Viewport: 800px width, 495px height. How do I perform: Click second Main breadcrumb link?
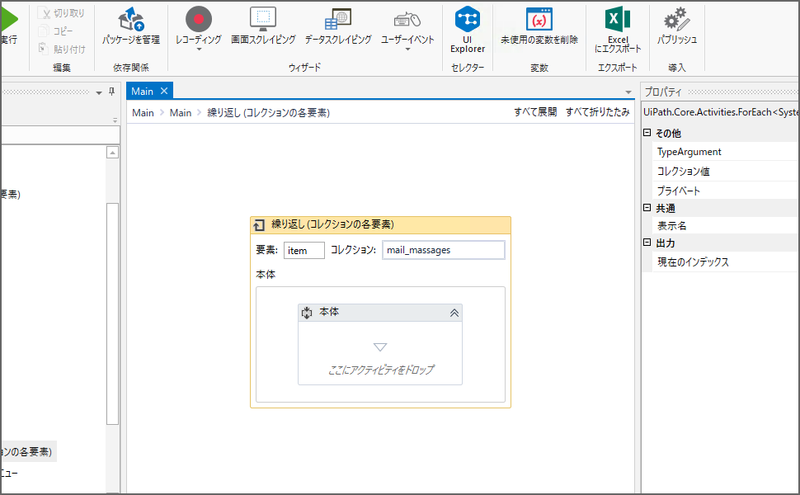tap(181, 113)
